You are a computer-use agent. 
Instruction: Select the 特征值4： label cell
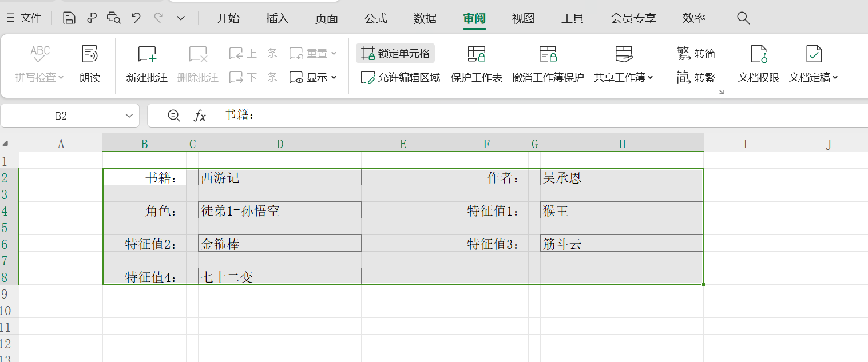[x=145, y=277]
